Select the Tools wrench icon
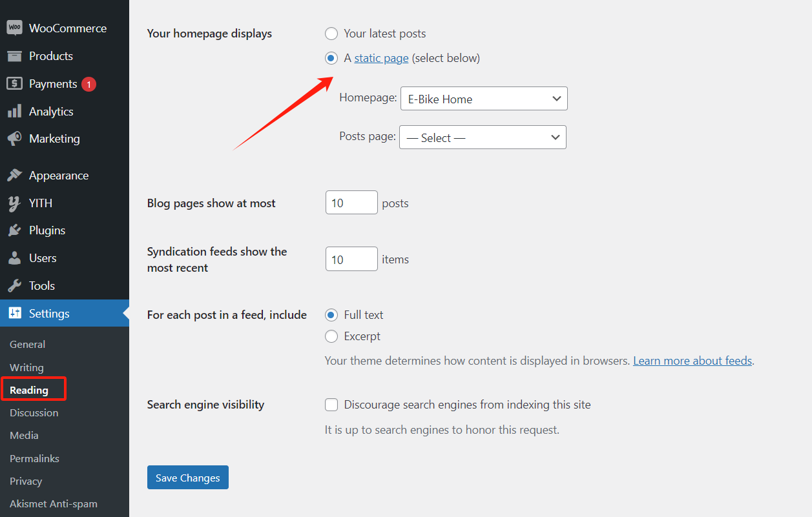 click(x=16, y=285)
